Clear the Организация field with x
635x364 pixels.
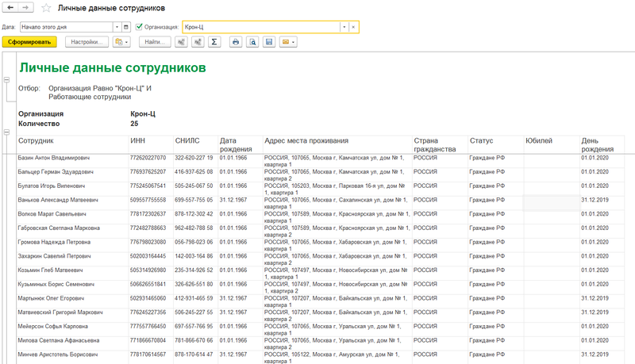tap(353, 27)
